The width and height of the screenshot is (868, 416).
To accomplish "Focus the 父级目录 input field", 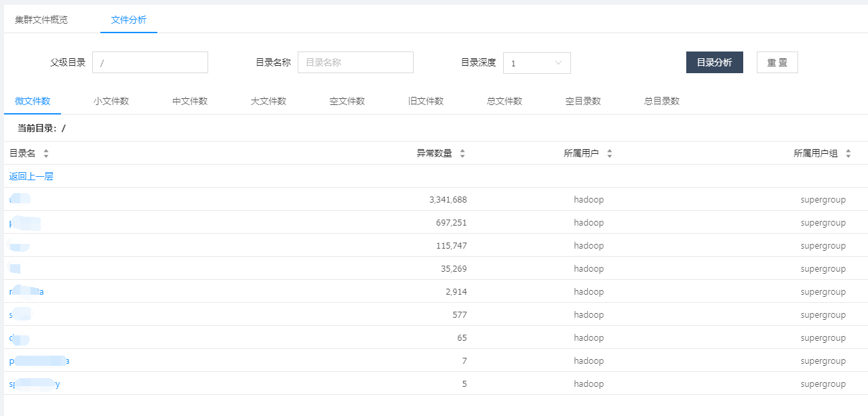I will click(x=150, y=62).
